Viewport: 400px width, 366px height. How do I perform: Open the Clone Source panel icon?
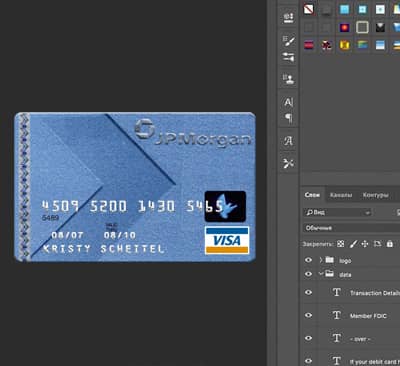[288, 79]
